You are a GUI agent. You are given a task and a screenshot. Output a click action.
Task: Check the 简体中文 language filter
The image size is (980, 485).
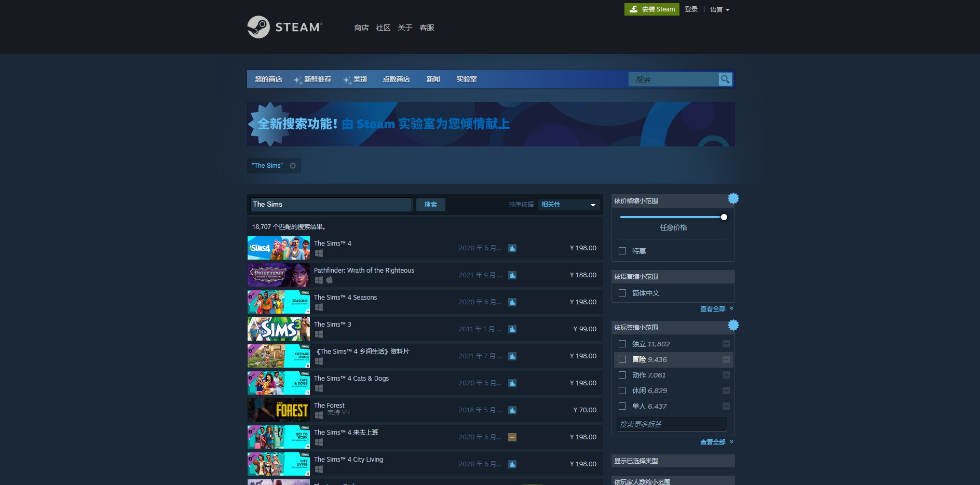pos(622,293)
